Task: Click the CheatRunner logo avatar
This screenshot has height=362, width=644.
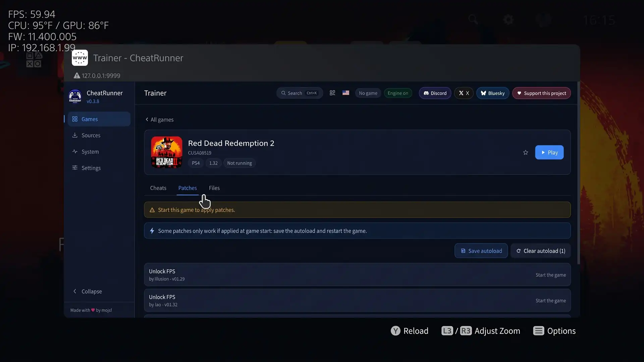Action: [x=75, y=96]
